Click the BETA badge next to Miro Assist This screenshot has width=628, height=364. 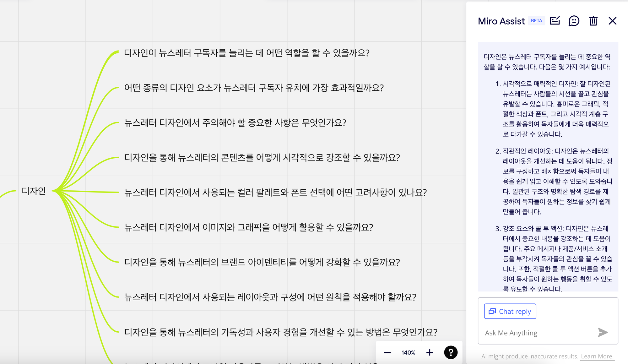536,21
